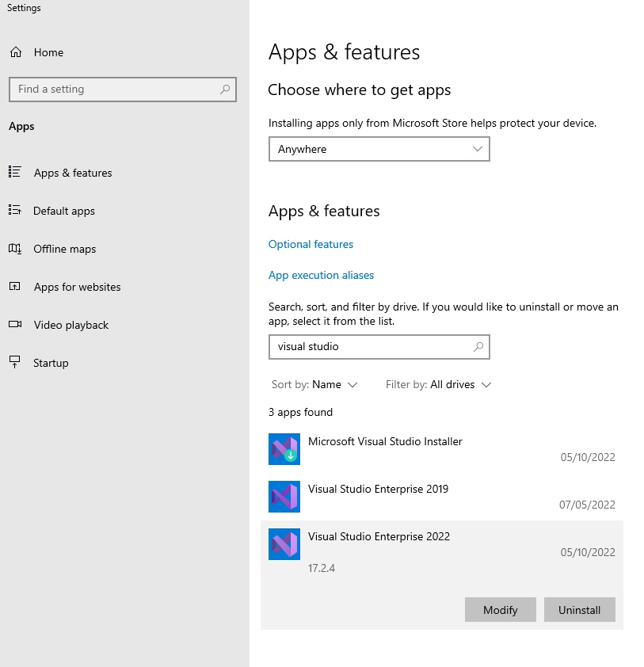The height and width of the screenshot is (667, 644).
Task: Open the Optional features link
Action: click(x=311, y=244)
